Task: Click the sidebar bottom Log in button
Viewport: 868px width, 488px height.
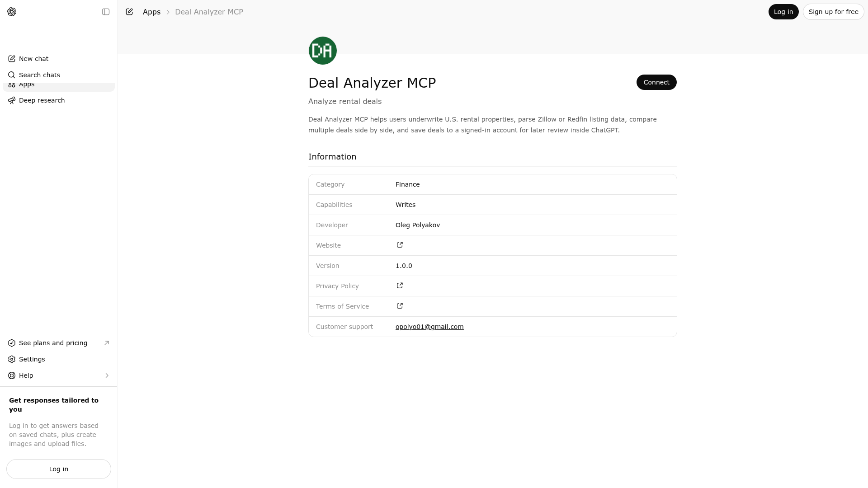Action: click(59, 469)
